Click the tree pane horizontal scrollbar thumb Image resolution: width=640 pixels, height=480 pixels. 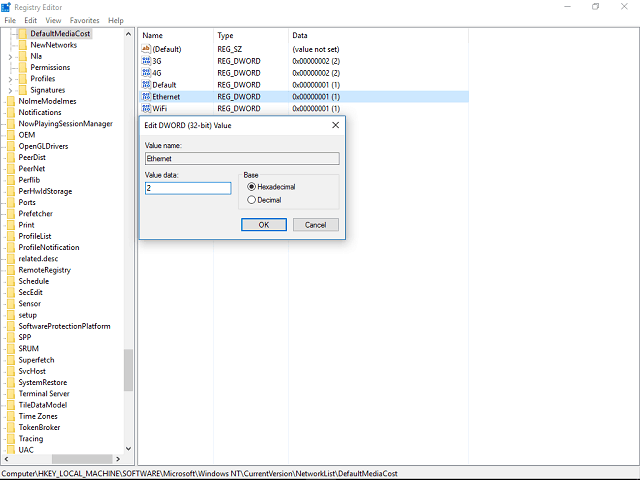click(x=82, y=459)
